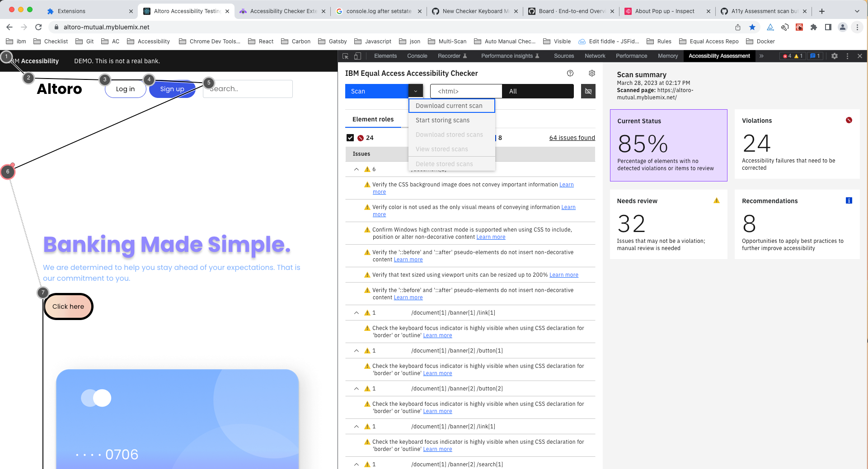Open the Docker bookmarks folder

[760, 41]
